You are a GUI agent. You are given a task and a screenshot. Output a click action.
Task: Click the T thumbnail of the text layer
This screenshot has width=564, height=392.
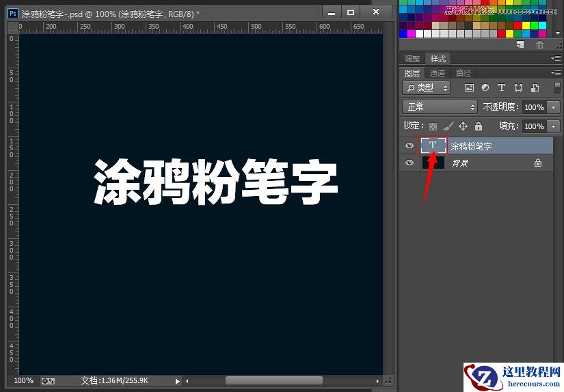tap(433, 145)
